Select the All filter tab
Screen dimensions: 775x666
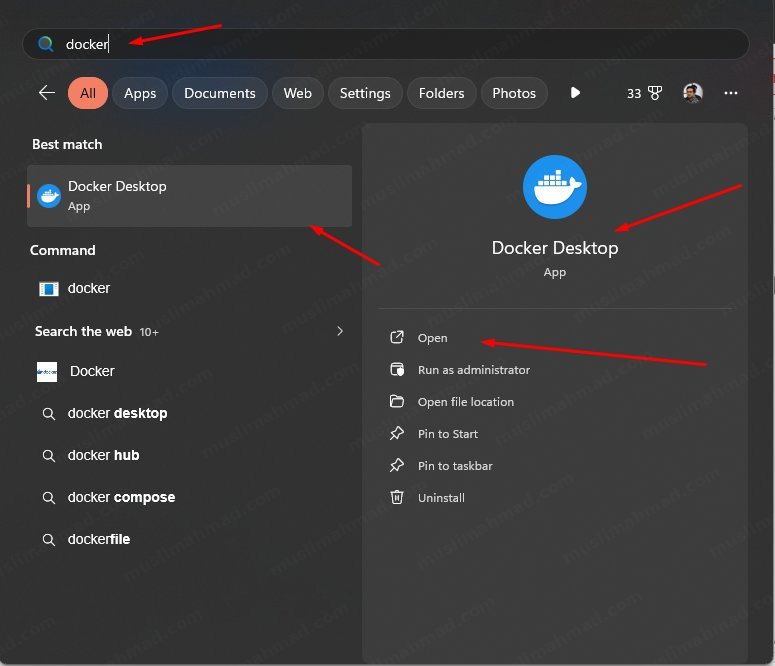pos(88,93)
